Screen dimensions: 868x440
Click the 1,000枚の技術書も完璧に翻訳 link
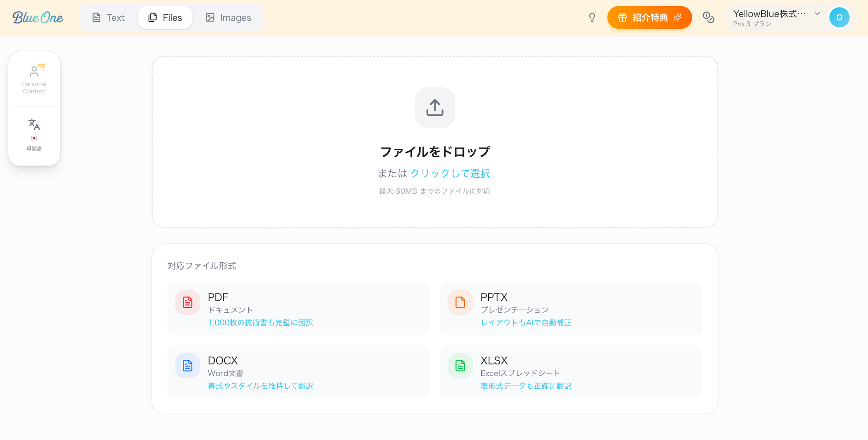[261, 323]
